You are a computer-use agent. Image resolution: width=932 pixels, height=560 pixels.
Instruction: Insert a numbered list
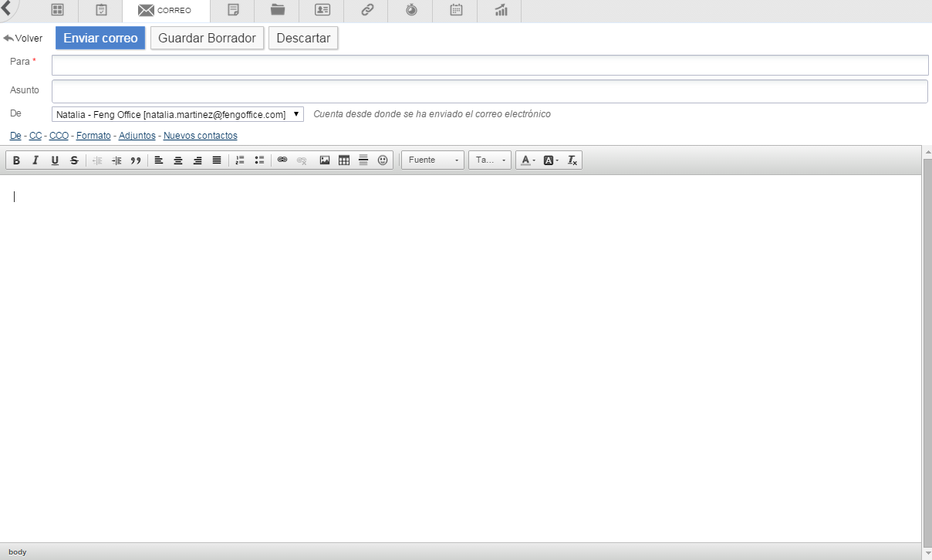[240, 160]
